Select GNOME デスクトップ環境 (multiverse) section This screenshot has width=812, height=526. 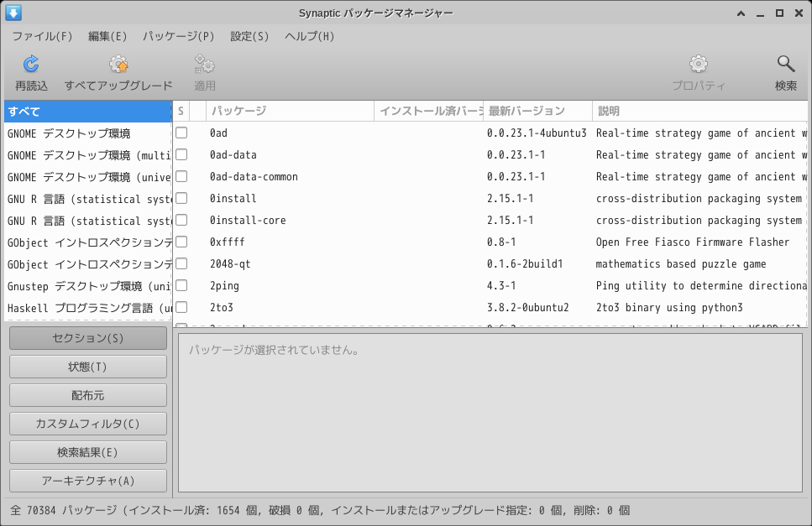coord(88,155)
